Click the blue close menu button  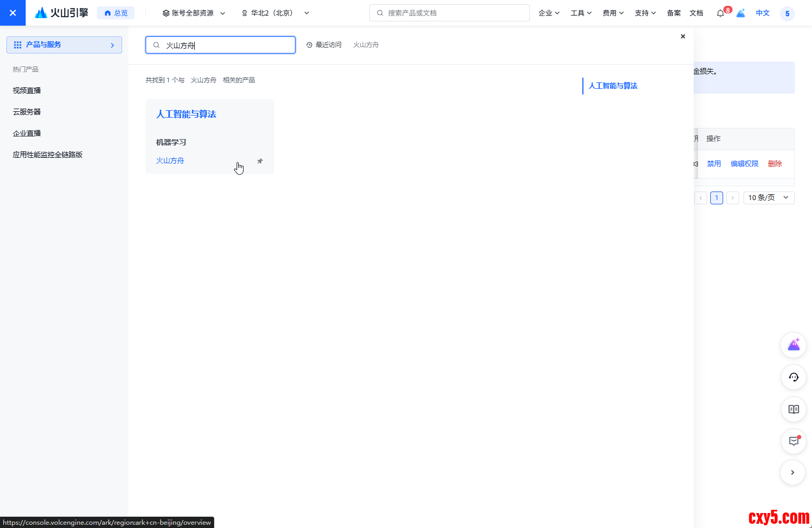click(13, 13)
